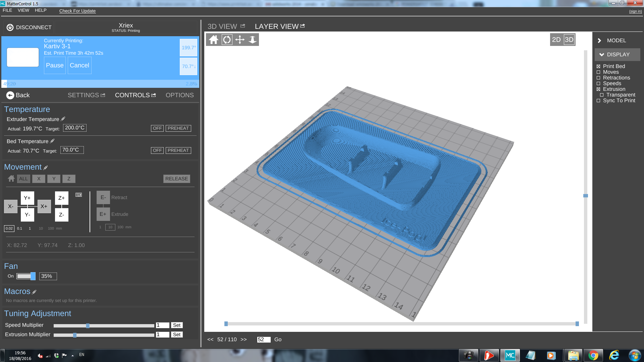Go to next layer with >> arrow

tap(244, 340)
